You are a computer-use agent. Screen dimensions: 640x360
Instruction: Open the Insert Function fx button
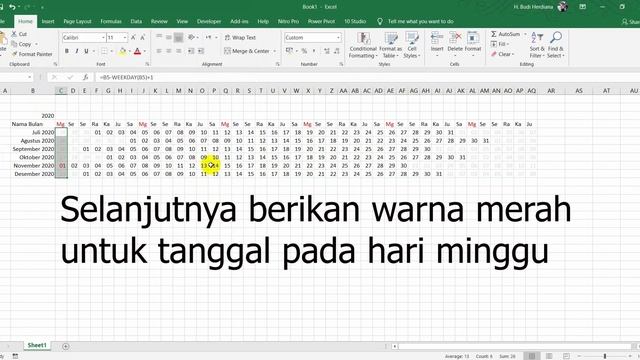[x=85, y=77]
